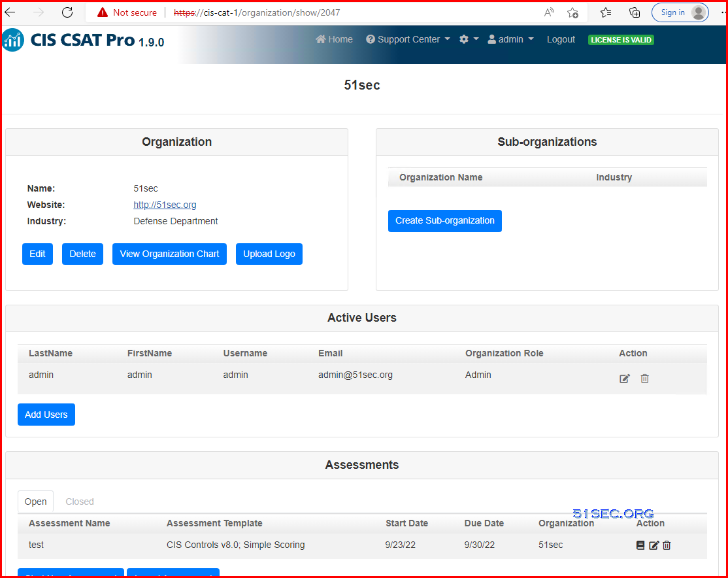This screenshot has height=578, width=728.
Task: Click the Defense Department industry value
Action: click(176, 221)
